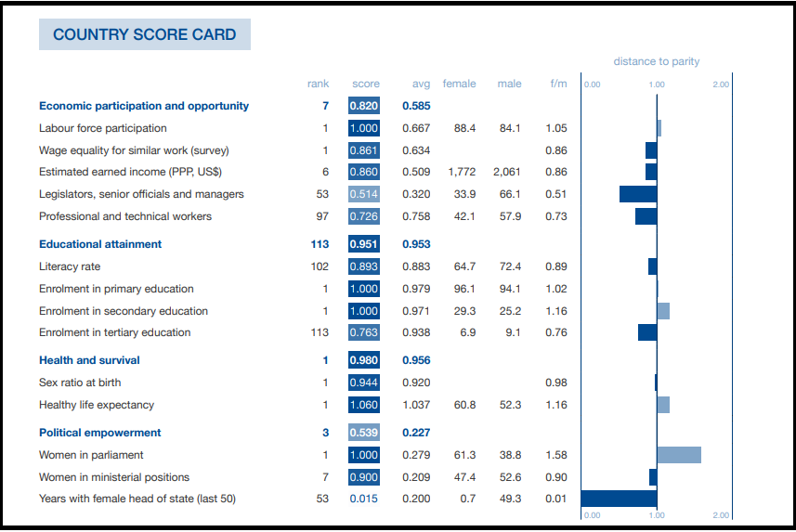Click the 1.060 score box
The image size is (796, 532).
click(x=364, y=405)
